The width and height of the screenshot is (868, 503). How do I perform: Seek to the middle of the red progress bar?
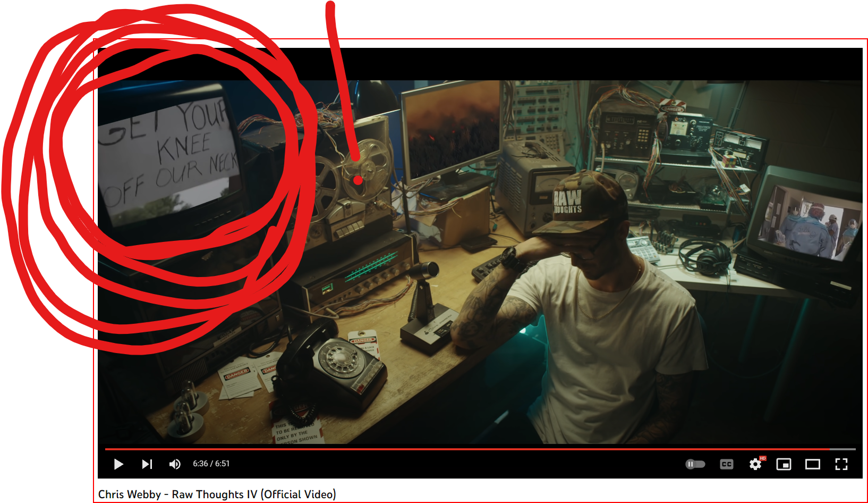coord(467,449)
